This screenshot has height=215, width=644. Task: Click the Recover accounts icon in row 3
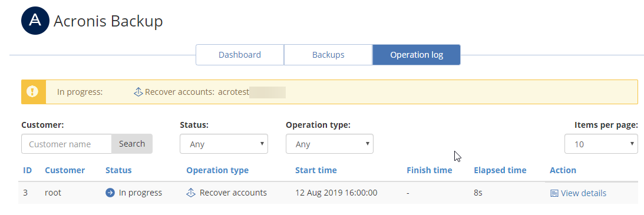pyautogui.click(x=191, y=193)
